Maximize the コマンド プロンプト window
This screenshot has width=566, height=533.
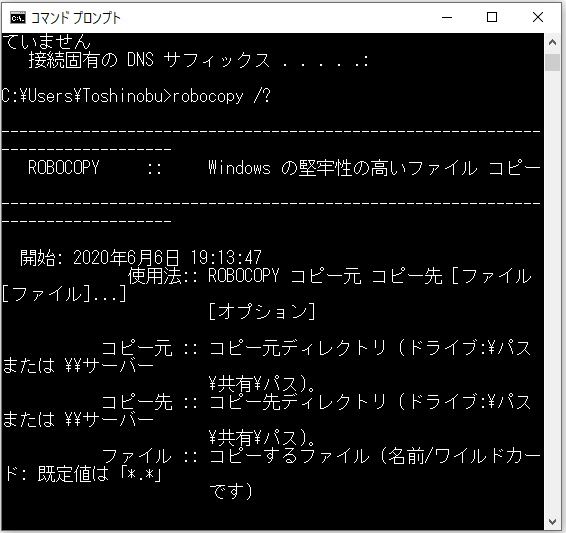point(492,17)
